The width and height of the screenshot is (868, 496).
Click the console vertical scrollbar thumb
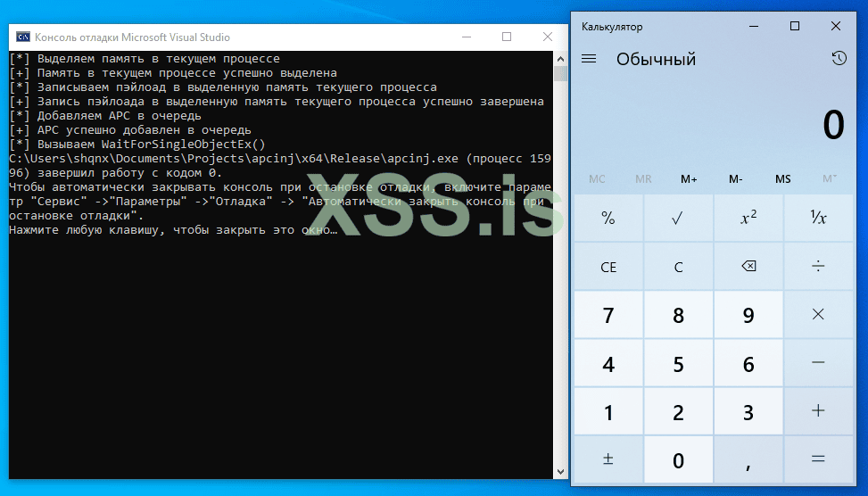click(560, 73)
